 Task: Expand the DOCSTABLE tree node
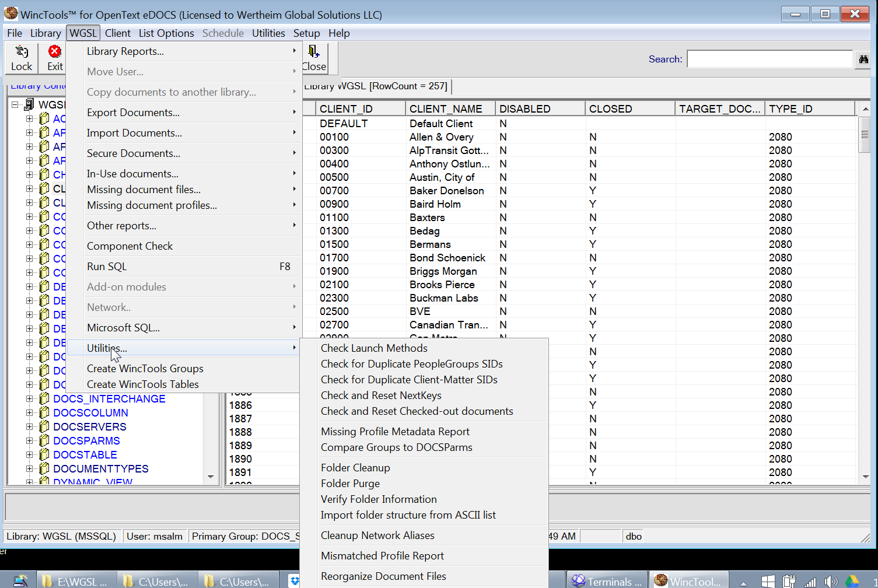[29, 455]
